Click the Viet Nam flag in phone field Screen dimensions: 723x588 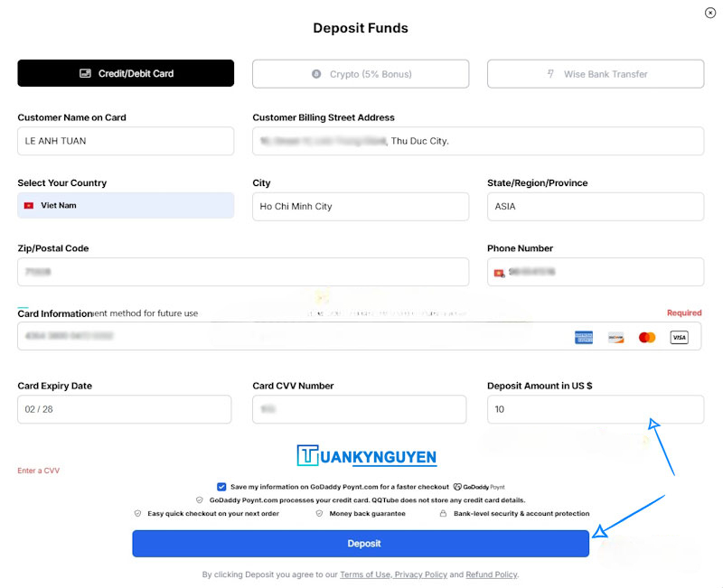click(499, 272)
